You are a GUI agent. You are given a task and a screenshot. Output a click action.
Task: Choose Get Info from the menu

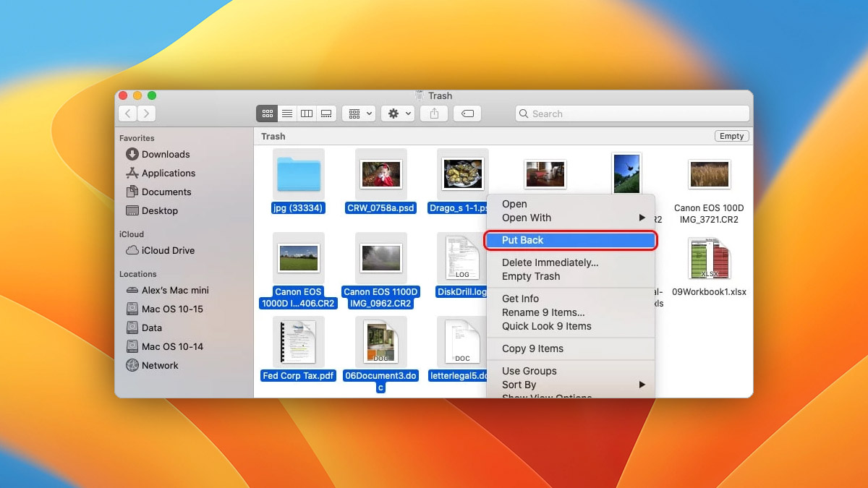[571, 299]
